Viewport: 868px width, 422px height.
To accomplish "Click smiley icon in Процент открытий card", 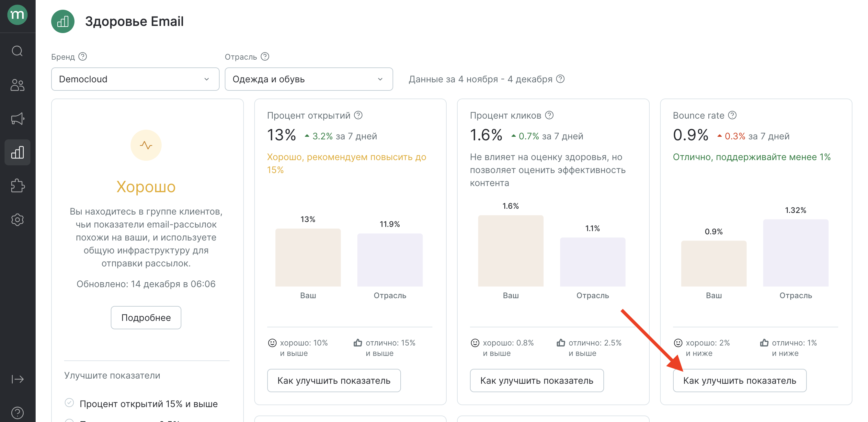I will 272,343.
